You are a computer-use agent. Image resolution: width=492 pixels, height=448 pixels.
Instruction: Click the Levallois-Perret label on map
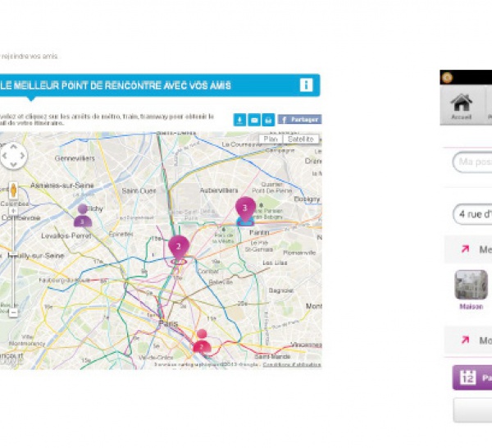pyautogui.click(x=66, y=236)
